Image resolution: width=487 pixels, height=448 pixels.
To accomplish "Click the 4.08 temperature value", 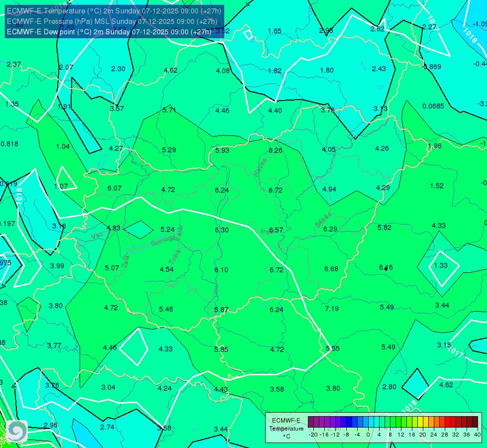I will [x=223, y=71].
